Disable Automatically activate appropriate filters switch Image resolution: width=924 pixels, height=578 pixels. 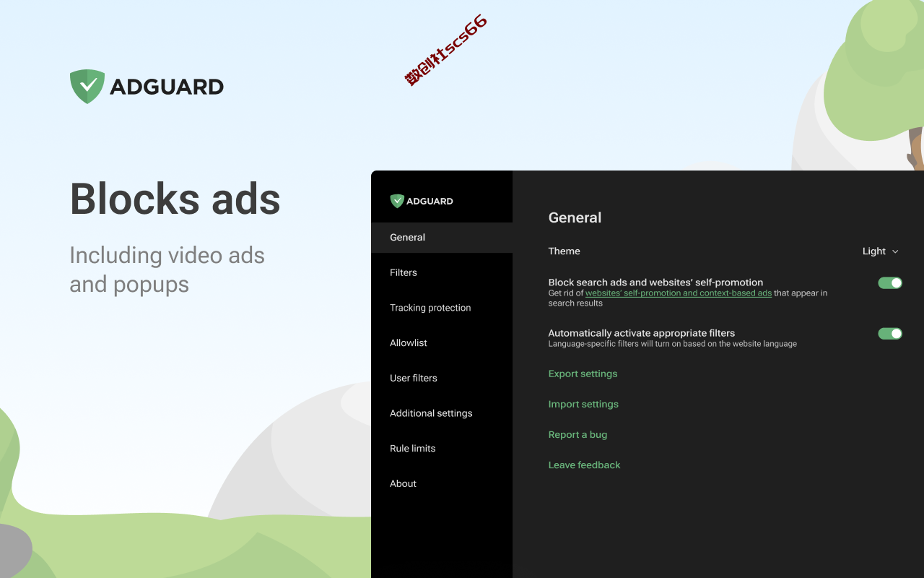(x=890, y=333)
